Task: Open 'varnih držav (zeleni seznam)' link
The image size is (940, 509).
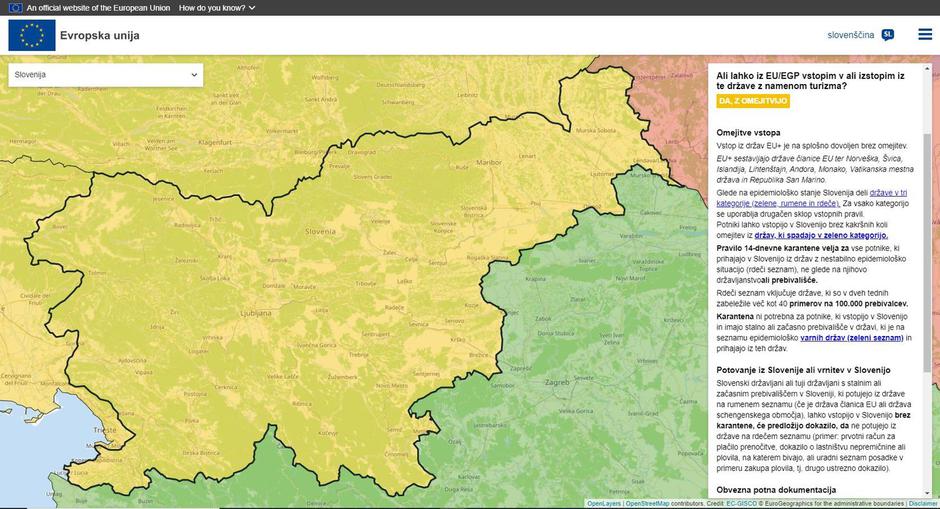Action: click(852, 338)
